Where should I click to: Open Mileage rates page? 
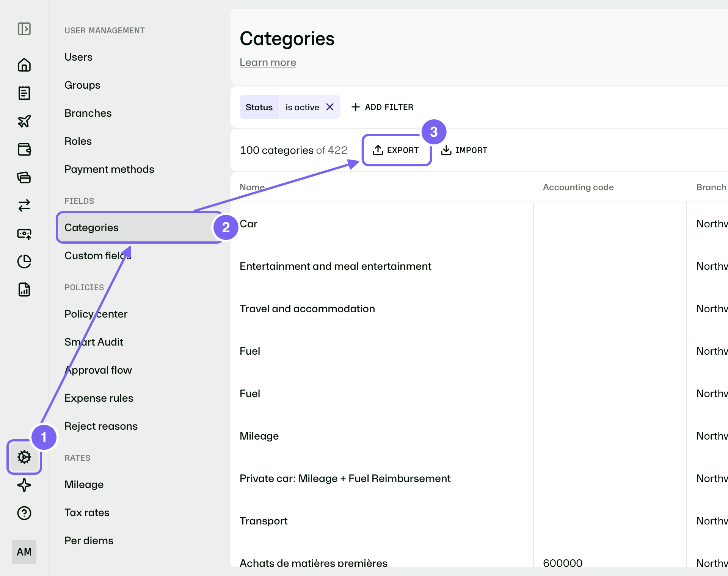pyautogui.click(x=84, y=484)
